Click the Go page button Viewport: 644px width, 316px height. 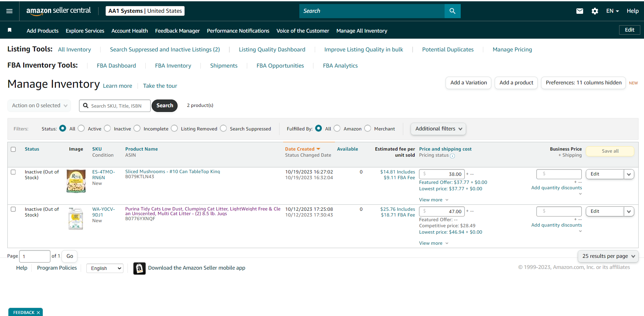pos(70,256)
